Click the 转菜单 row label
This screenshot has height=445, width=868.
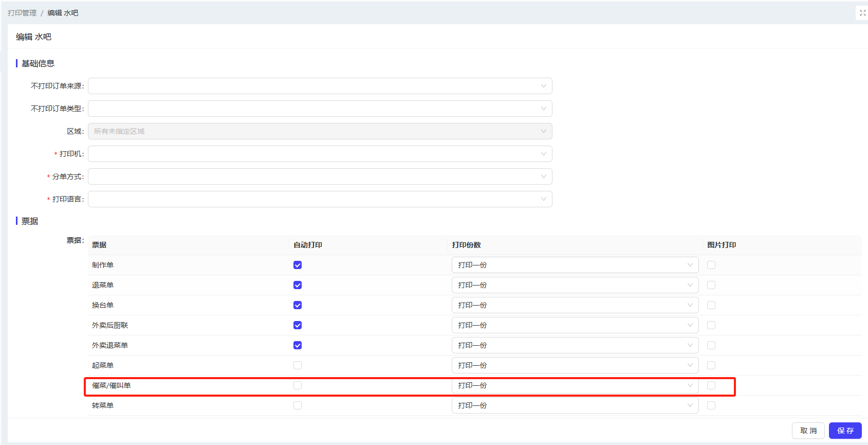[x=103, y=405]
